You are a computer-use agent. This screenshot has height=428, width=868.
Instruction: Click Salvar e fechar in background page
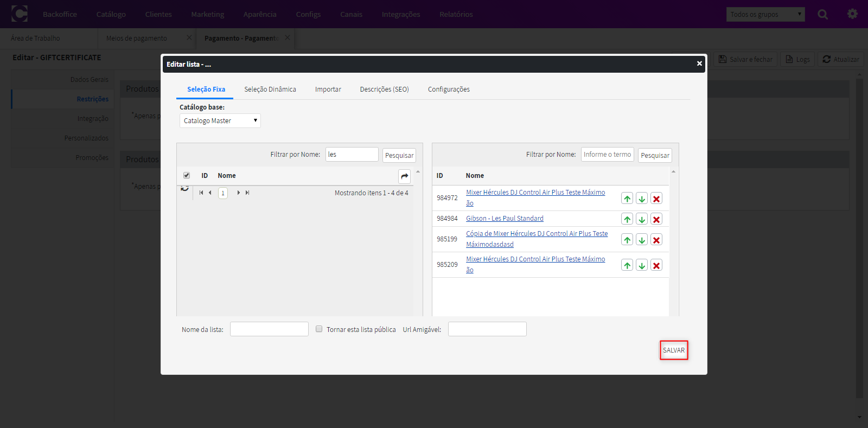(745, 59)
